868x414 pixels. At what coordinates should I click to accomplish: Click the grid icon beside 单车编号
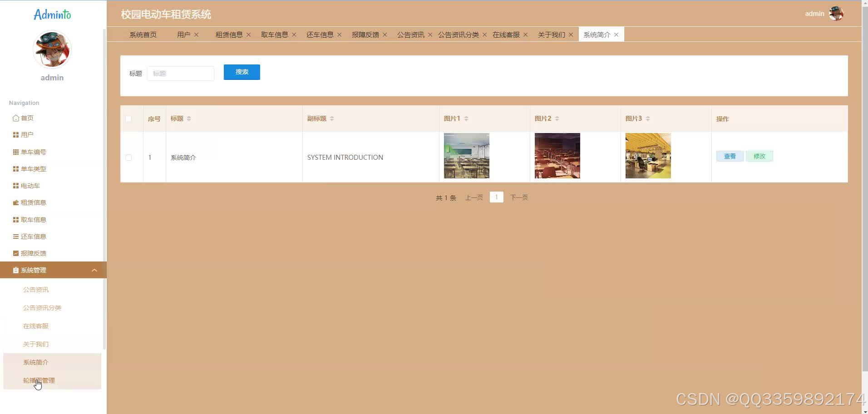click(x=16, y=152)
